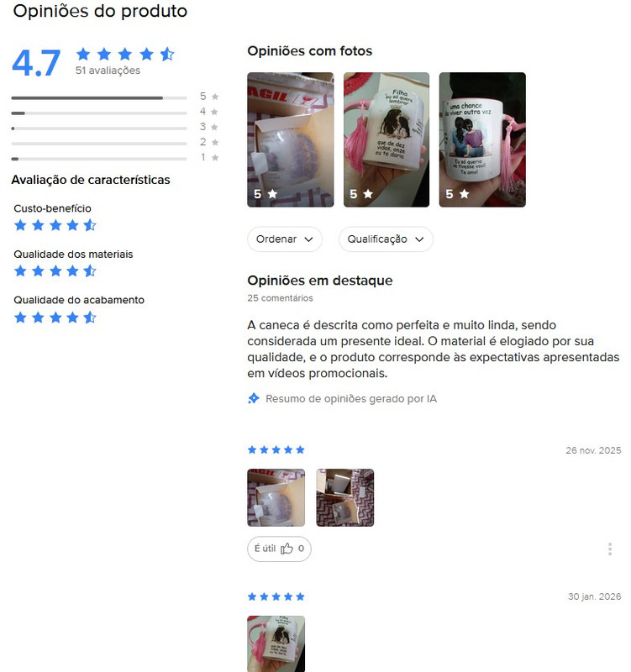Image resolution: width=631 pixels, height=672 pixels.
Task: Click the 51 avaliações link
Action: [108, 71]
